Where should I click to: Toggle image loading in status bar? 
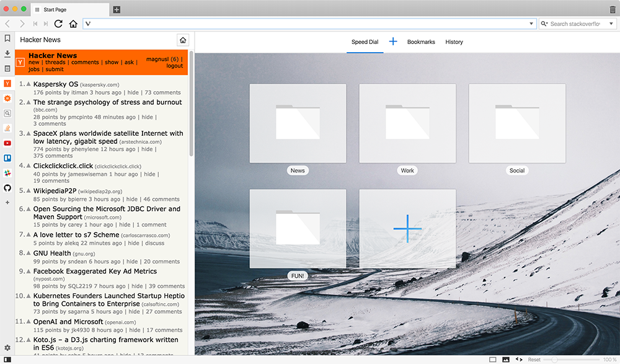tap(506, 360)
